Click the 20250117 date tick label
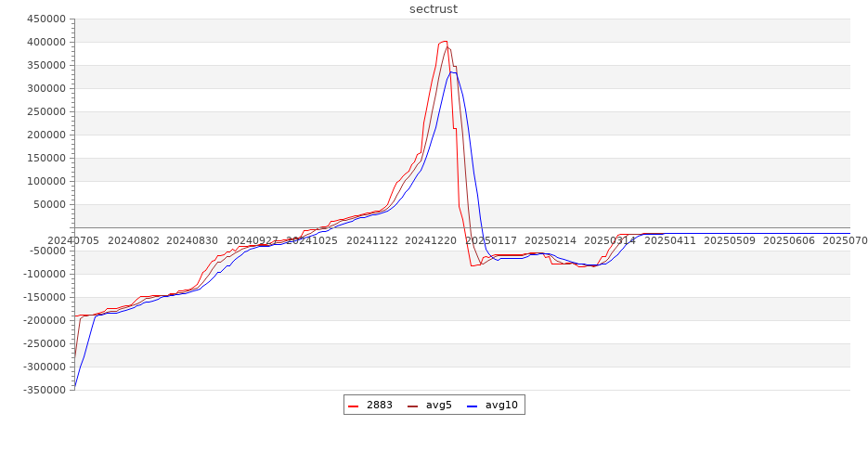The height and width of the screenshot is (464, 868). pos(491,240)
